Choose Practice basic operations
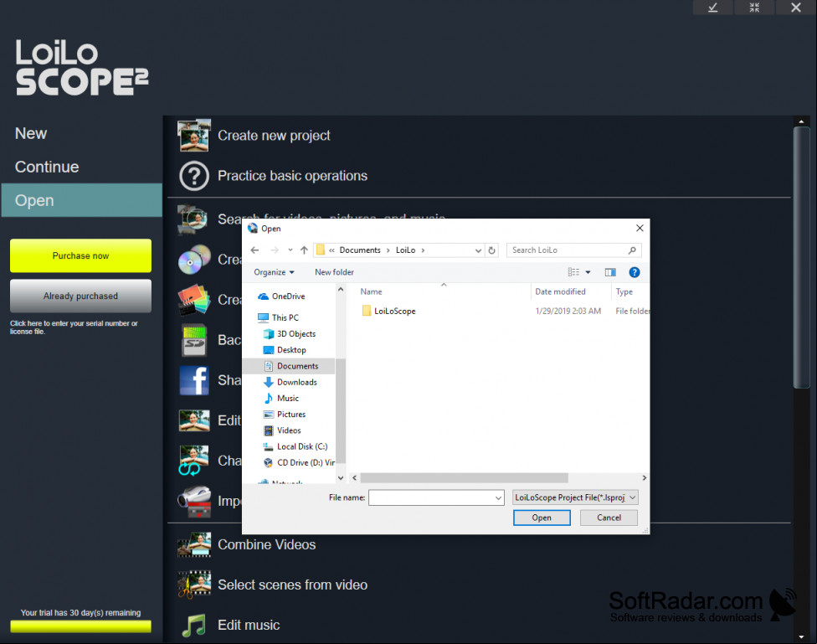 click(x=292, y=176)
